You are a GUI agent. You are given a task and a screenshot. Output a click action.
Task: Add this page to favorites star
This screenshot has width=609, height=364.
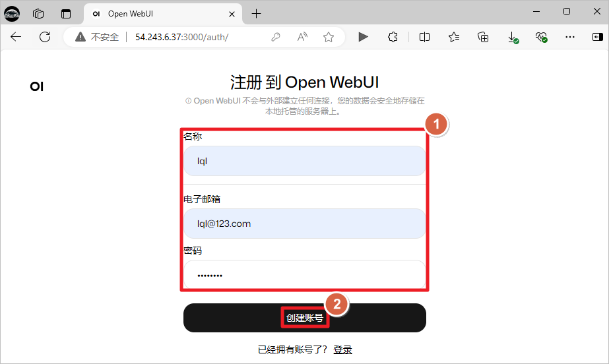(329, 37)
